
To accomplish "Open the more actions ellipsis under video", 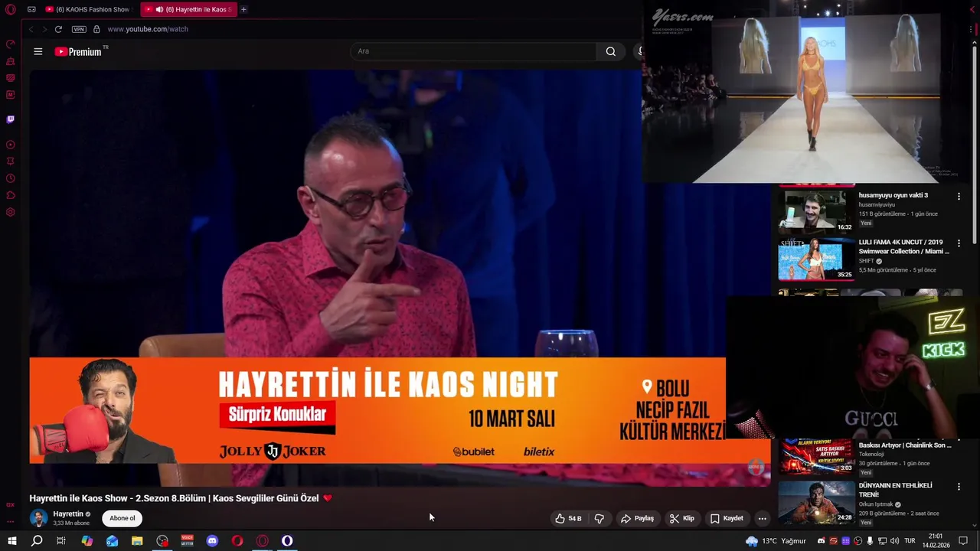I will tap(762, 518).
